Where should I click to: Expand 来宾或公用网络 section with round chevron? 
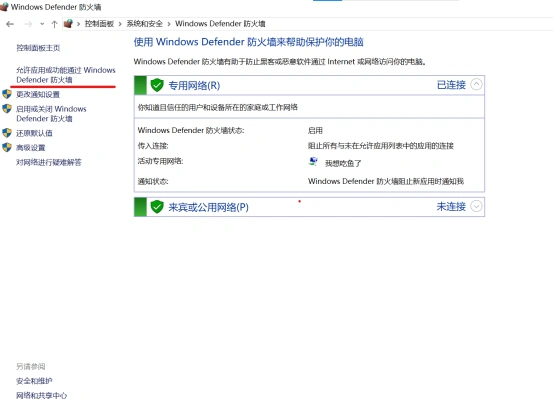click(476, 206)
